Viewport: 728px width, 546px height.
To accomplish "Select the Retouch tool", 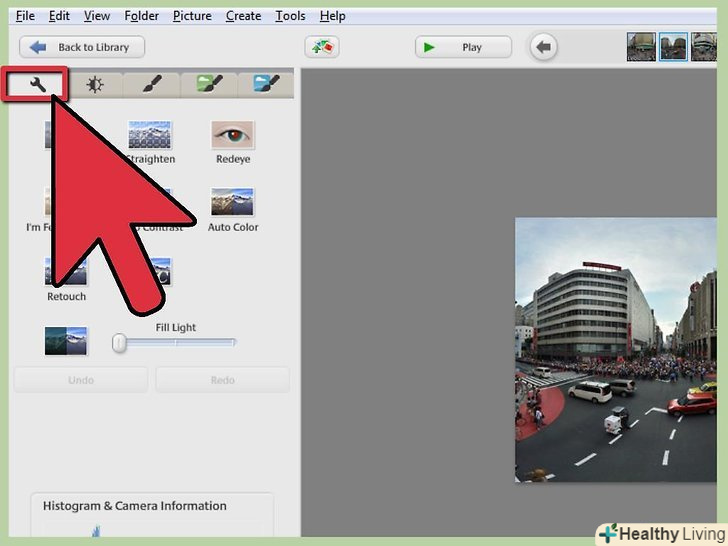I will (66, 273).
